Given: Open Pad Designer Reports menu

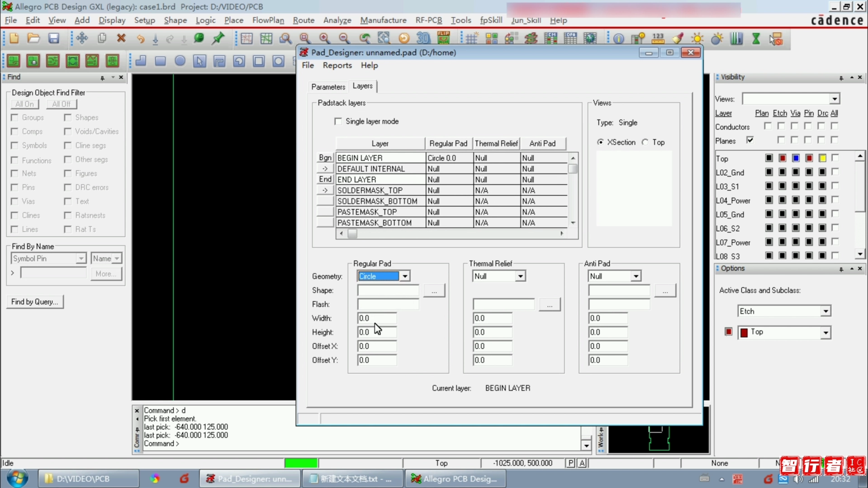Looking at the screenshot, I should click(x=337, y=65).
